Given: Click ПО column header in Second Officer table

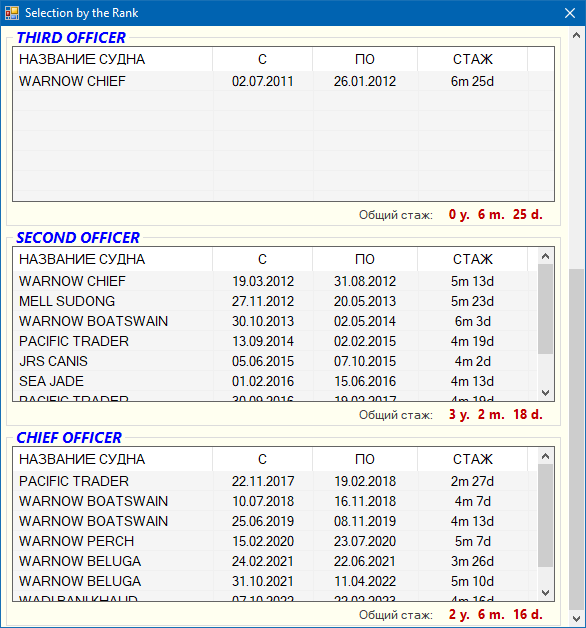Looking at the screenshot, I should coord(365,259).
